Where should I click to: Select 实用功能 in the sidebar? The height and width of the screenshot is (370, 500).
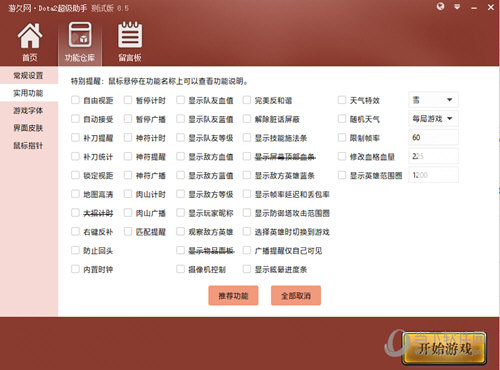[x=29, y=93]
